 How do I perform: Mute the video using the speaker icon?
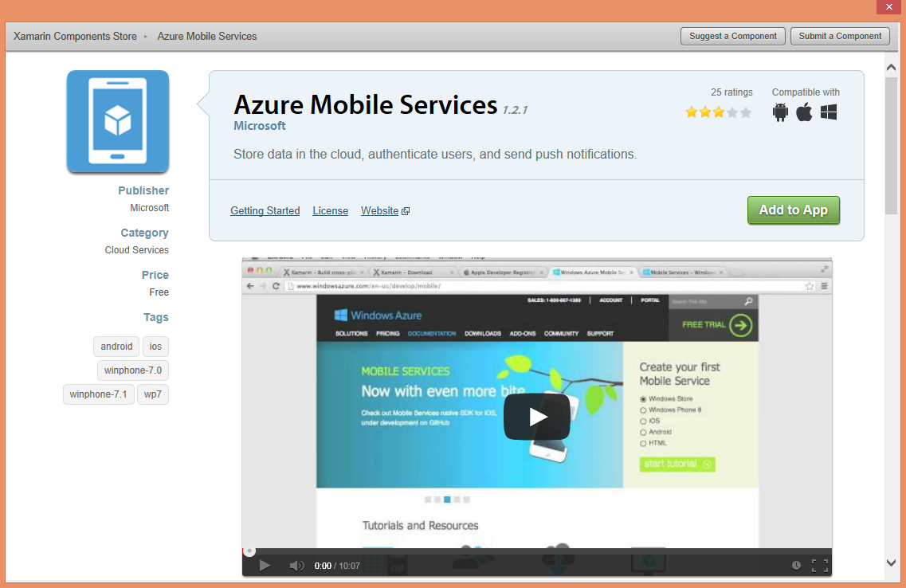(296, 565)
